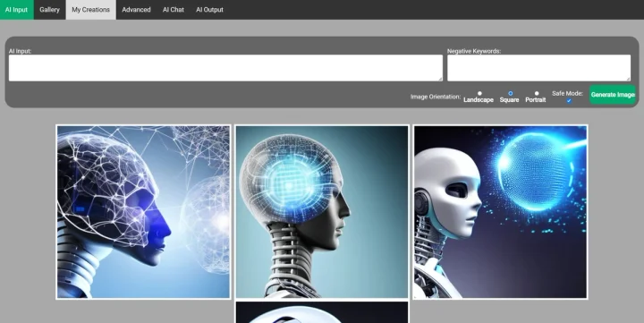Click the Generate Image button
The height and width of the screenshot is (323, 644).
click(613, 95)
